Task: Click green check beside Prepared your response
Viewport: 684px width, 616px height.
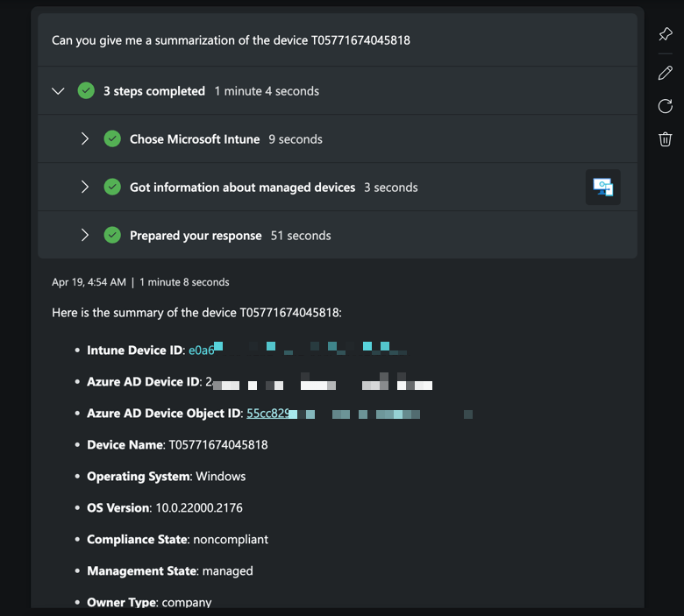Action: 112,235
